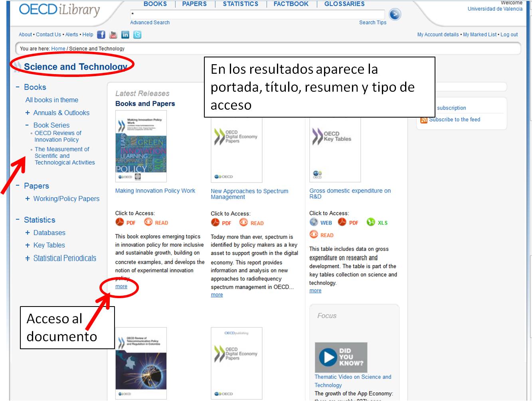
Task: Go to Home in breadcrumb
Action: point(58,49)
